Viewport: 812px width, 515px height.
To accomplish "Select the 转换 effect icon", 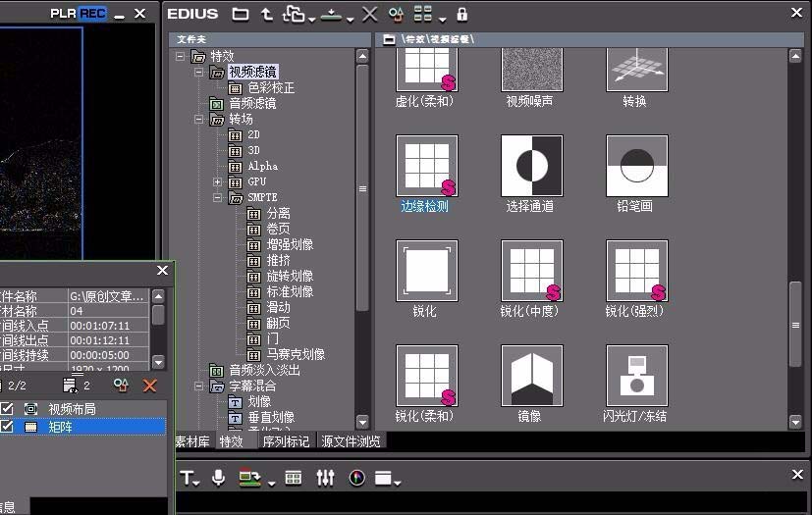I will tap(637, 70).
